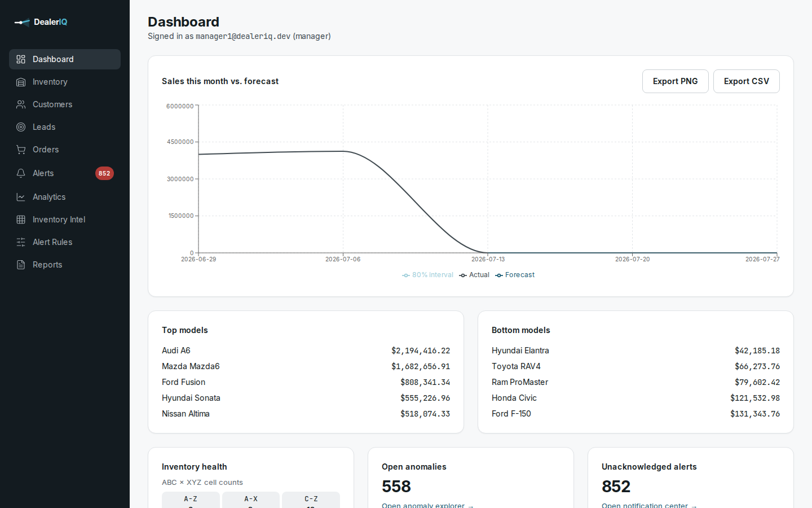Export the sales chart as PNG
This screenshot has height=508, width=812.
point(676,81)
